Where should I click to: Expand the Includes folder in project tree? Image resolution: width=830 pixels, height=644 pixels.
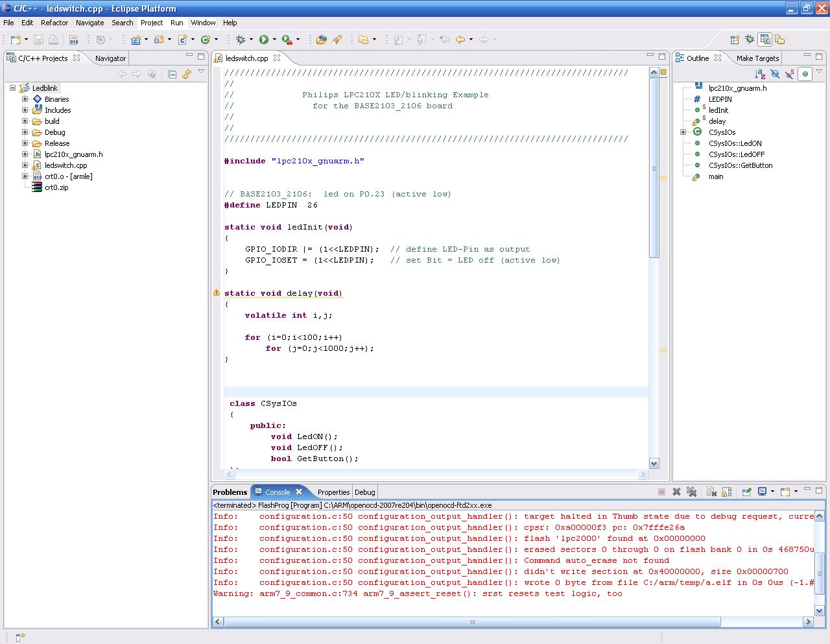click(x=25, y=110)
